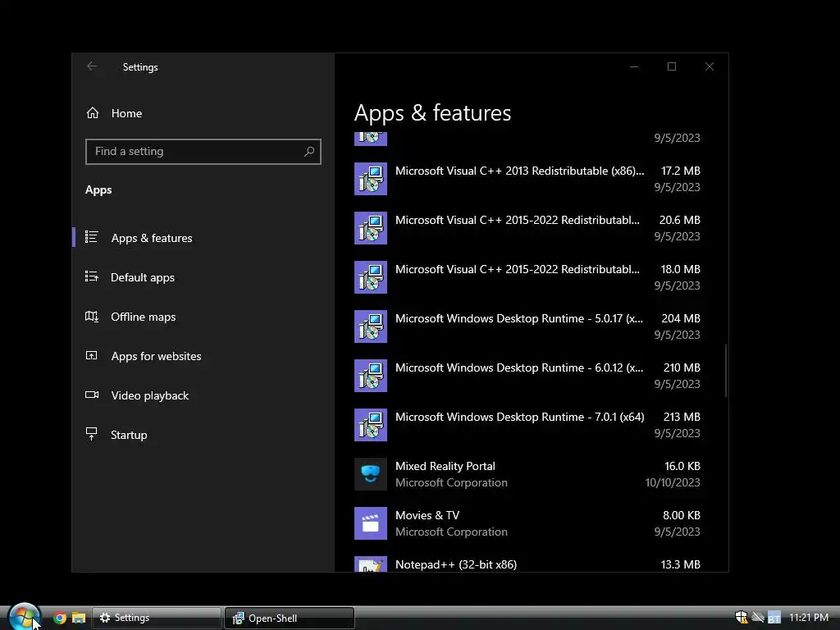Click the Visual C++ 2013 Redistributable installer icon
Screen dimensions: 840x630
point(371,179)
